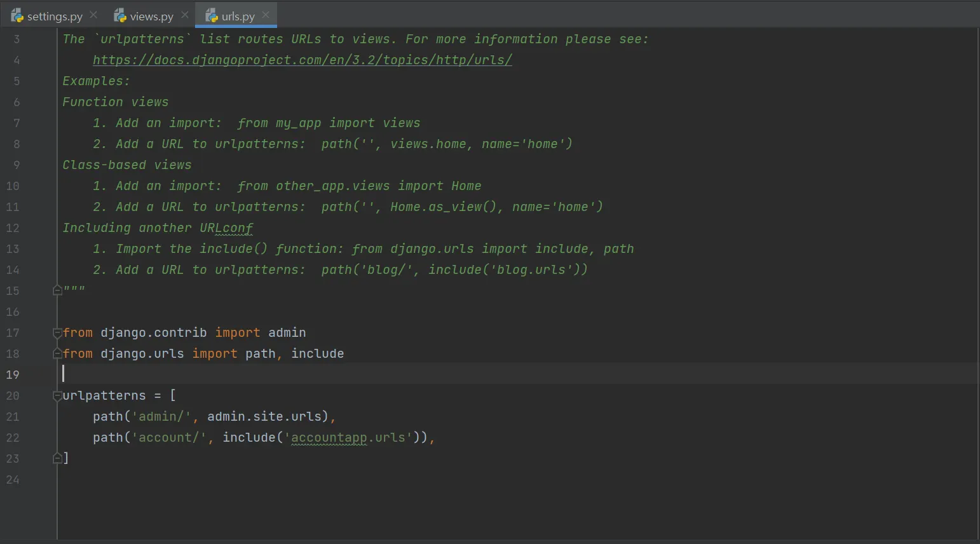Switch to the views.py tab
Image resolution: width=980 pixels, height=544 pixels.
[151, 16]
